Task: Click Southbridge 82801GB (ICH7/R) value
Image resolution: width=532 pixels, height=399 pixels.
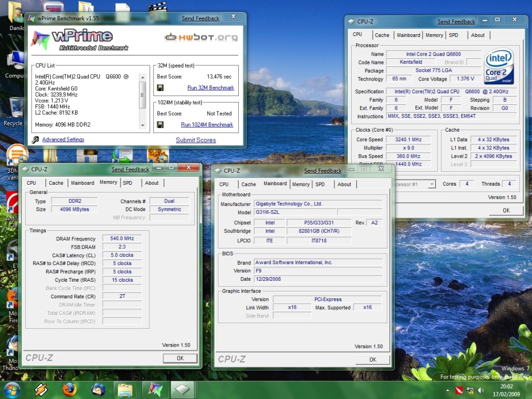Action: tap(319, 231)
